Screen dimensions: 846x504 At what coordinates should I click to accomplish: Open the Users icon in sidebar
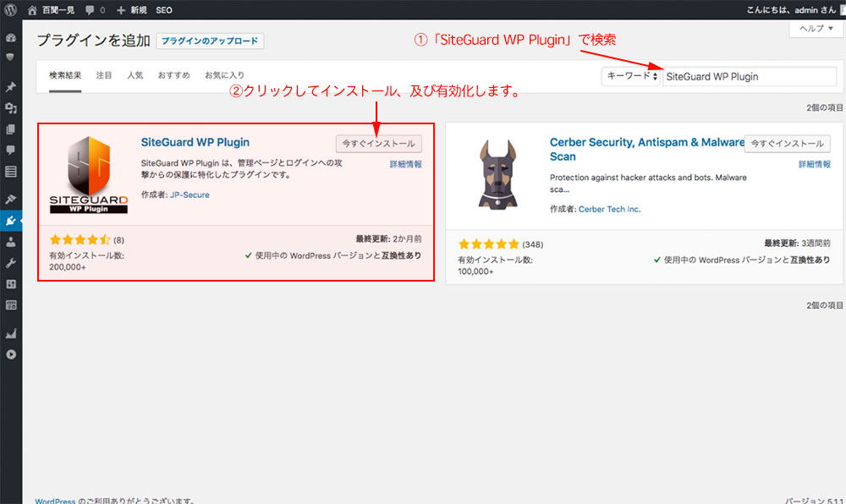click(10, 242)
